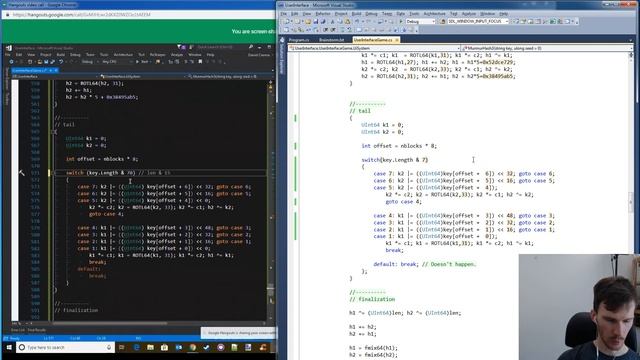Switch to the Brainstorm.txt tab
The height and width of the screenshot is (360, 640).
pos(331,40)
